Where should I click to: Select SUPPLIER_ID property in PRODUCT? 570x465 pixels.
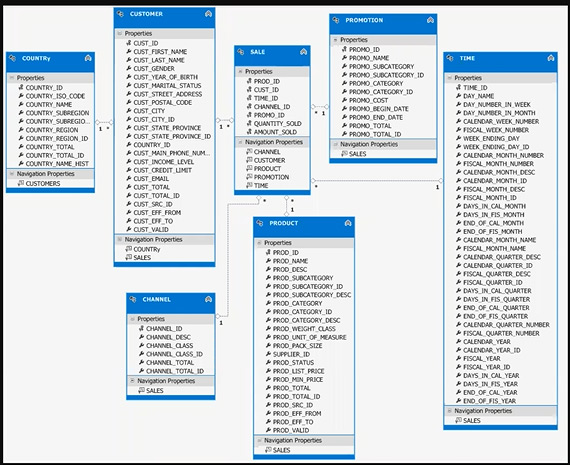pyautogui.click(x=291, y=354)
